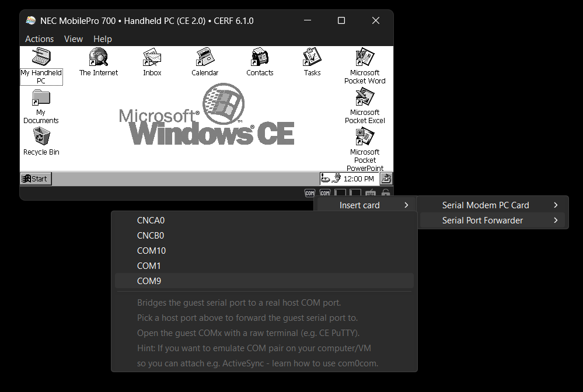The image size is (583, 392).
Task: Launch Microsoft Pocket Word icon
Action: click(364, 57)
